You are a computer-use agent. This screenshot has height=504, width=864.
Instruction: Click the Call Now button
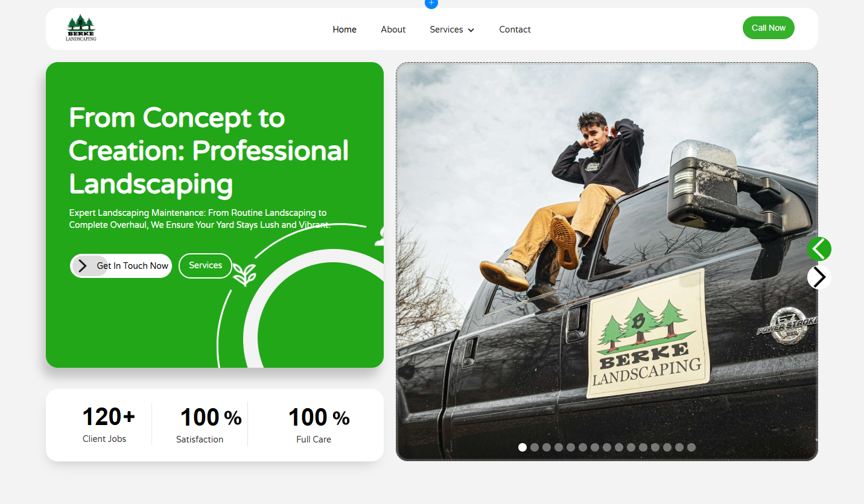click(x=769, y=28)
